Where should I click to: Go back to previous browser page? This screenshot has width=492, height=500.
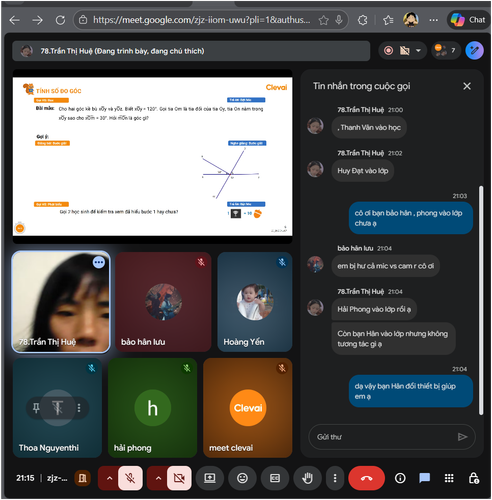14,20
